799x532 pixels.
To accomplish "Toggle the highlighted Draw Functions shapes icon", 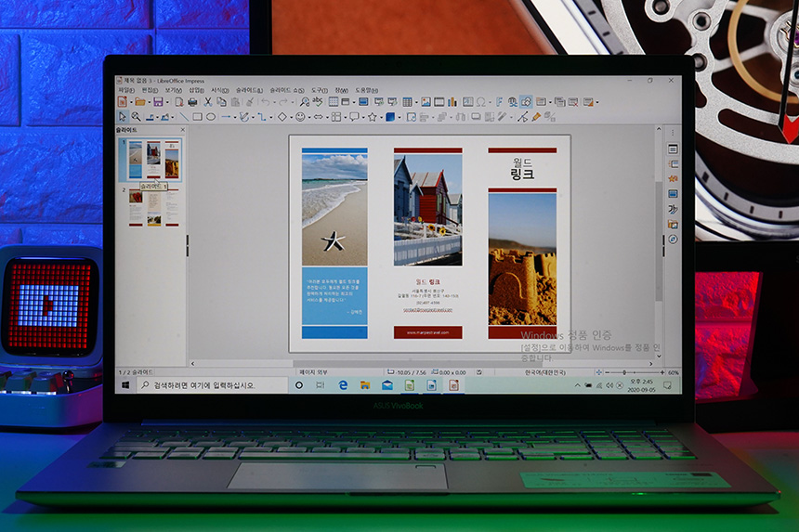I will [x=526, y=102].
